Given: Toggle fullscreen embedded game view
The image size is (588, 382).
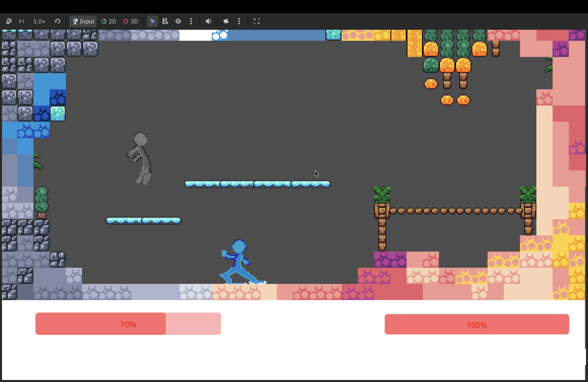Looking at the screenshot, I should tap(256, 21).
